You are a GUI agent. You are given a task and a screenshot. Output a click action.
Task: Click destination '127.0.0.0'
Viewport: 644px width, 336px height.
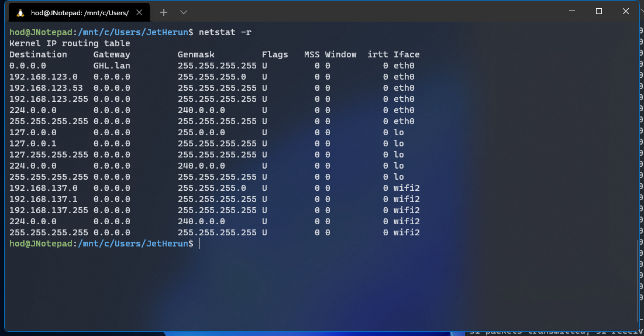[33, 132]
